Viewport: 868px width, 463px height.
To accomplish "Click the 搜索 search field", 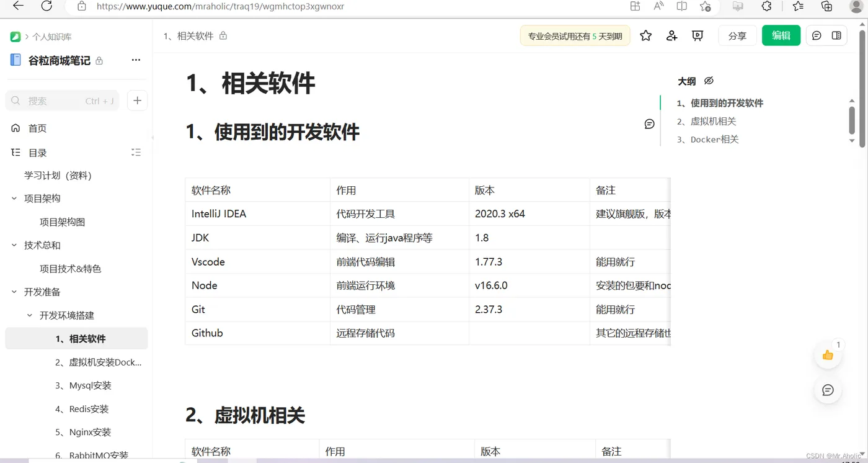I will click(63, 101).
